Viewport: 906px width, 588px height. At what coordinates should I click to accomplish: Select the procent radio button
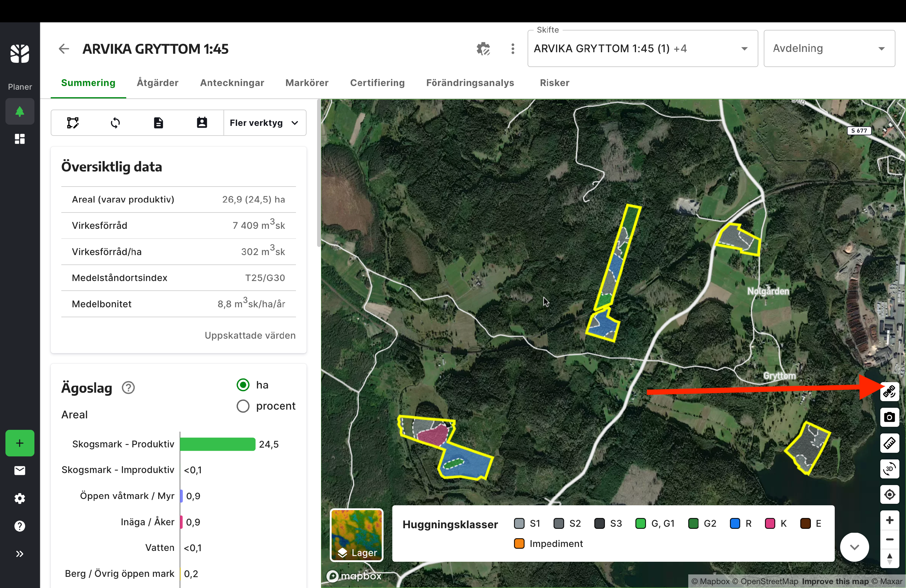point(243,406)
